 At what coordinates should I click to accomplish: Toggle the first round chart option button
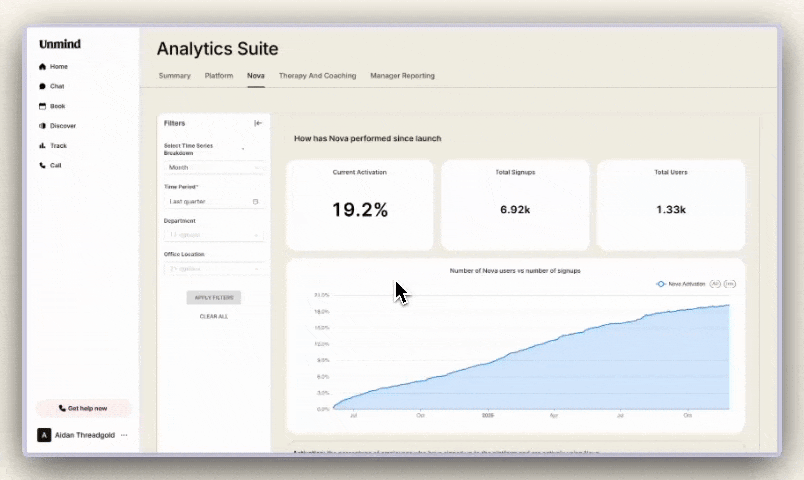(x=715, y=284)
